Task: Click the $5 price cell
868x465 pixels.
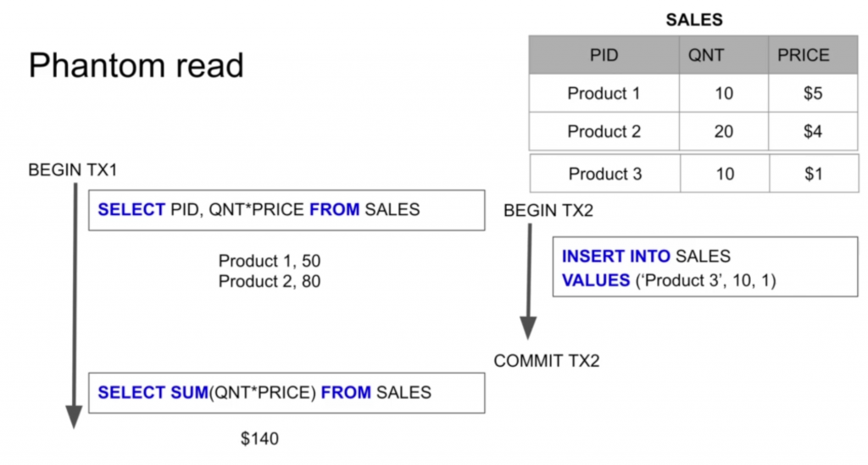Action: pos(813,93)
